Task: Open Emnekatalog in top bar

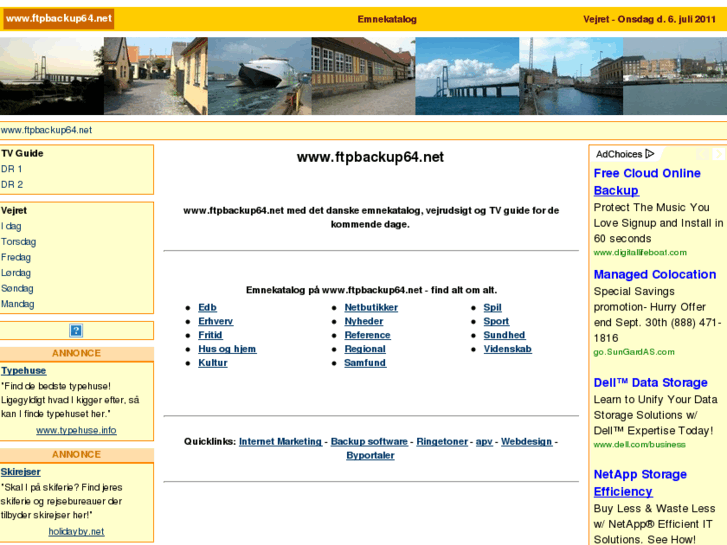Action: pyautogui.click(x=387, y=19)
